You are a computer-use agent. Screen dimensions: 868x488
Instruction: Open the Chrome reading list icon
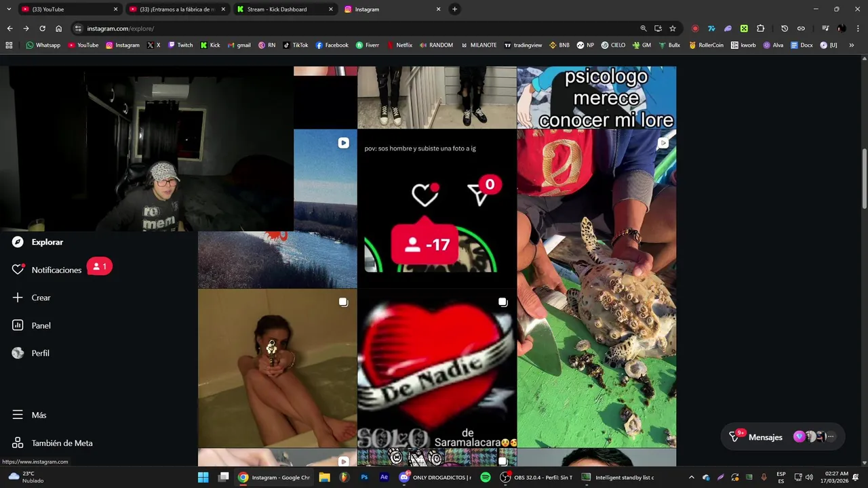pos(825,28)
